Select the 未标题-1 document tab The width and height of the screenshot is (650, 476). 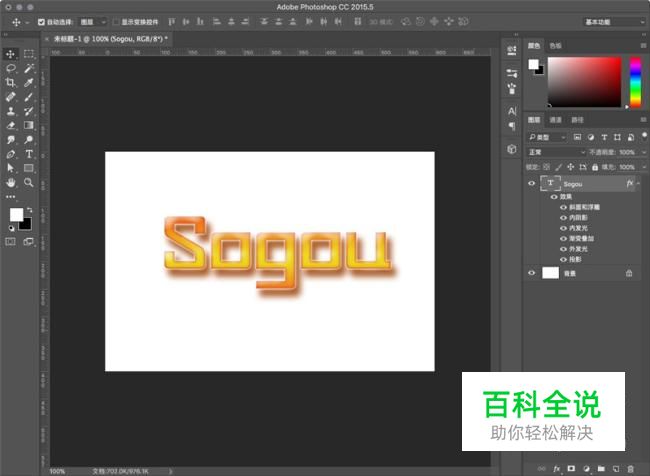click(111, 39)
